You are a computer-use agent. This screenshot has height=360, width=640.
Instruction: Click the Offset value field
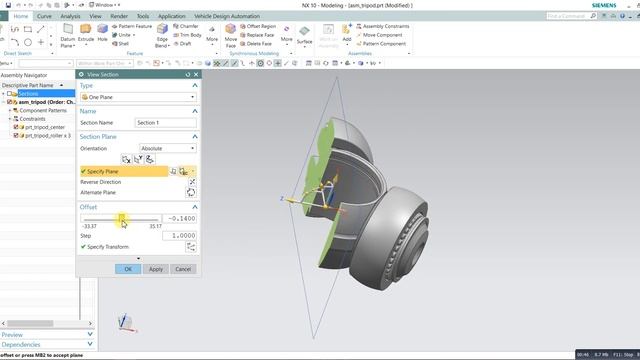179,219
